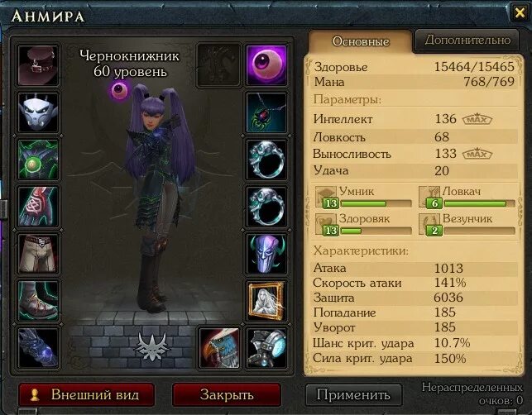Click the boots equipment slot
The width and height of the screenshot is (532, 415).
pos(38,301)
